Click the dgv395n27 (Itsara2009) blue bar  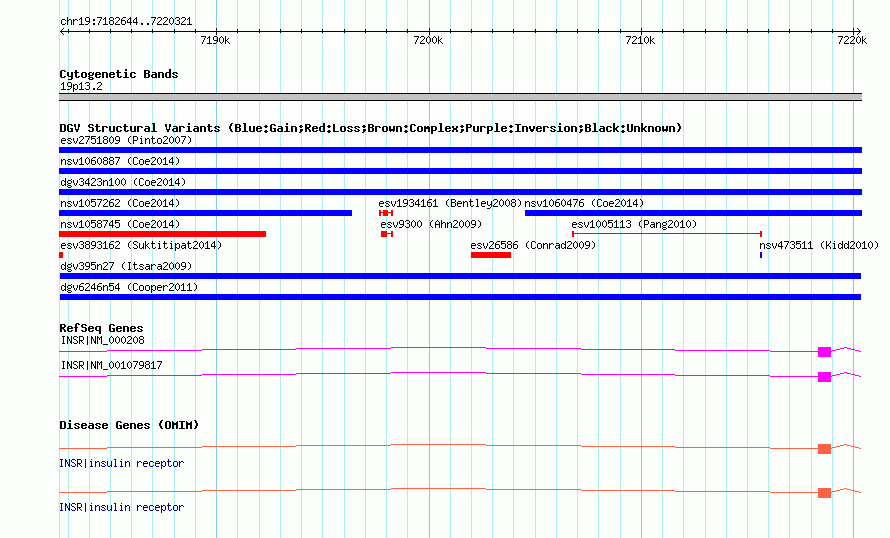tap(460, 276)
